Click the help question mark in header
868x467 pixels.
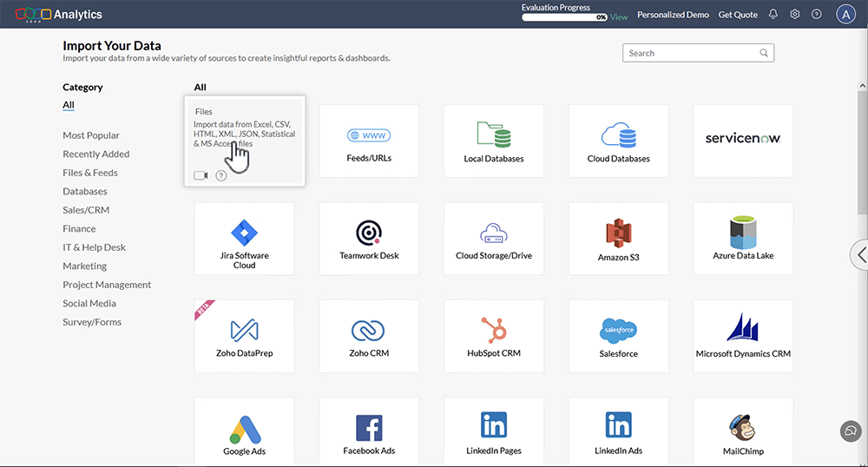(x=817, y=15)
